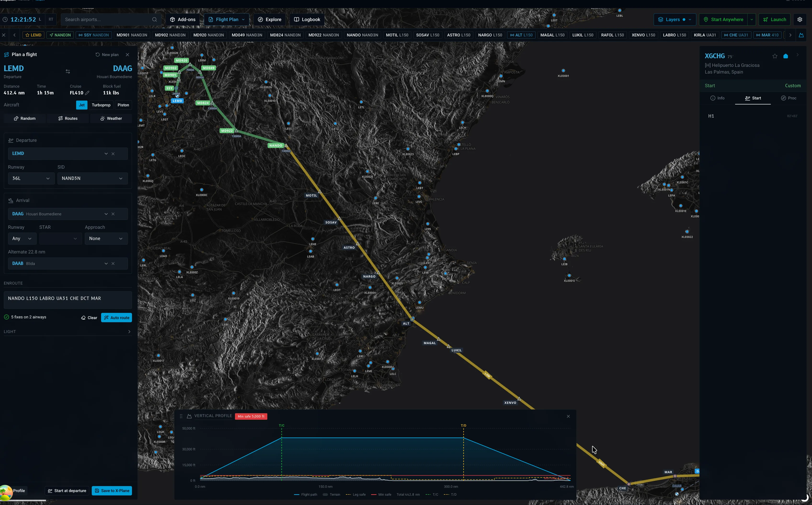This screenshot has width=812, height=505.
Task: Toggle the RT real-time button
Action: (x=51, y=19)
